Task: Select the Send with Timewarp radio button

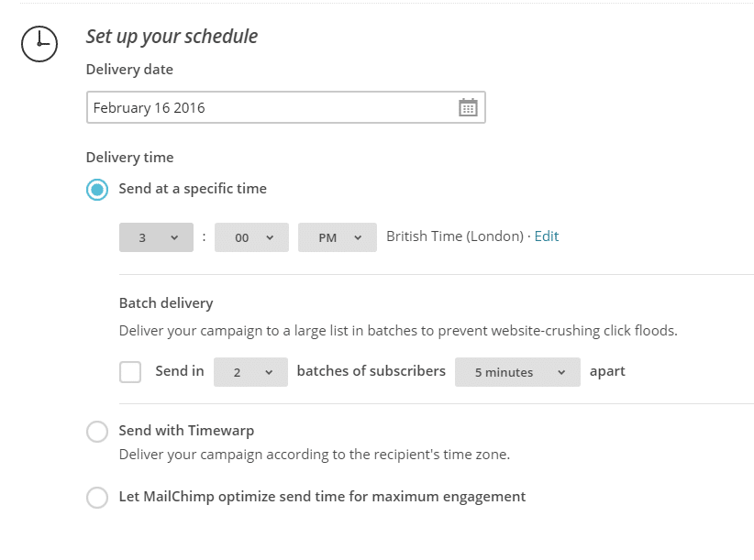Action: click(97, 432)
